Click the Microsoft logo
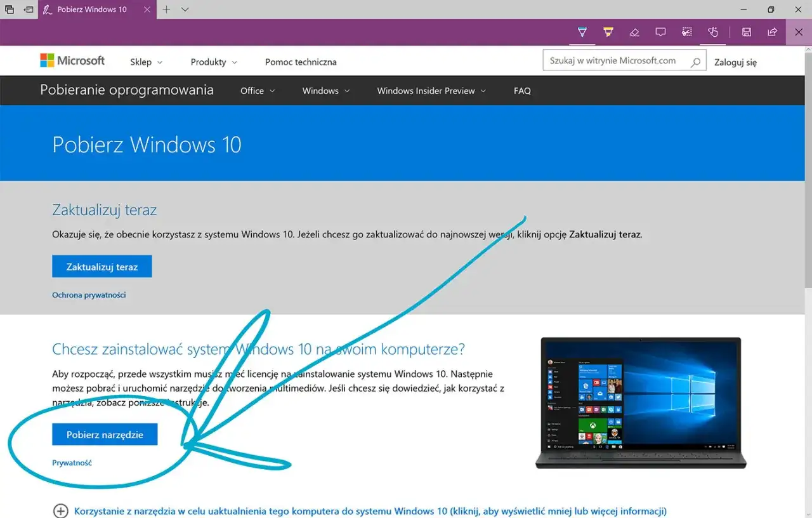Screen dimensions: 812x518 coord(72,60)
